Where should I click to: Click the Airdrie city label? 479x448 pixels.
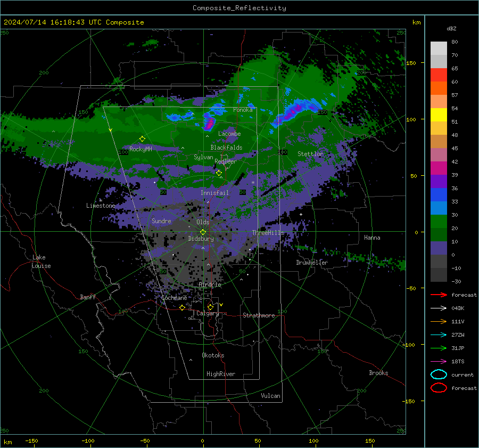coord(210,284)
